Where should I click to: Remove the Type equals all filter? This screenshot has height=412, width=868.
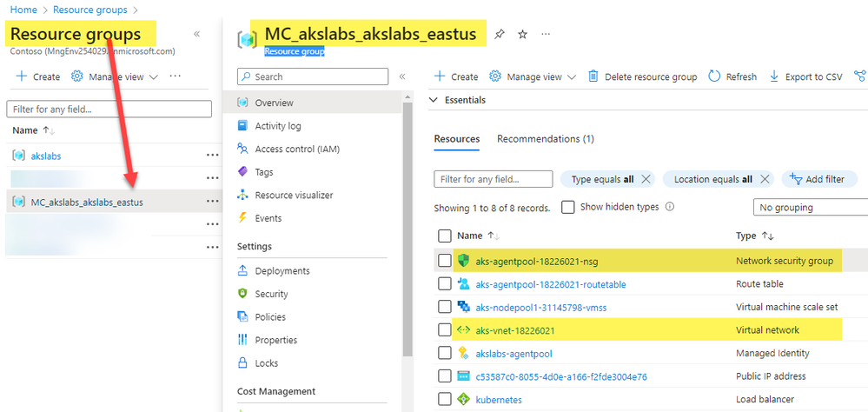coord(646,179)
